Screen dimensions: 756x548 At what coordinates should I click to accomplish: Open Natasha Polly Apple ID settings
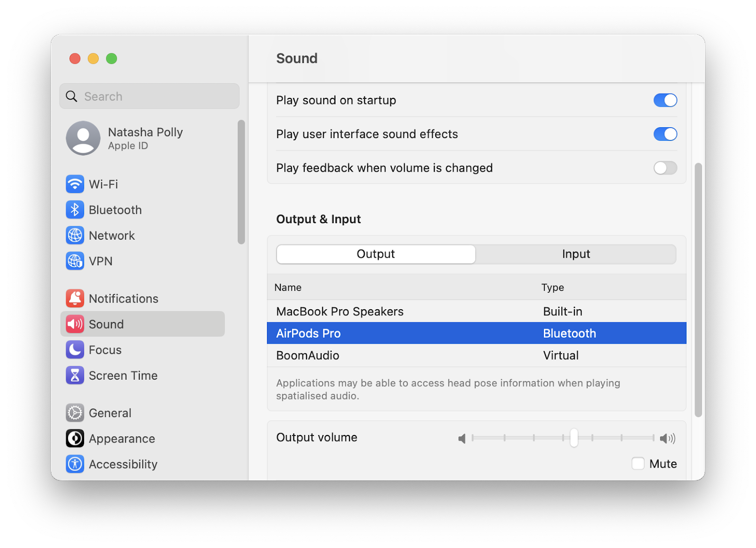tap(145, 138)
